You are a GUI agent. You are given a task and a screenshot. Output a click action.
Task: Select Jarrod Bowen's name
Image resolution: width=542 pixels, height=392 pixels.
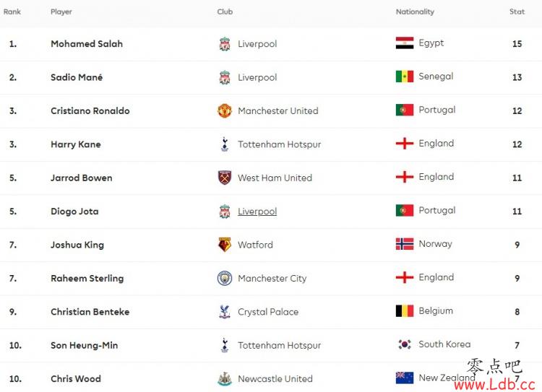coord(82,178)
